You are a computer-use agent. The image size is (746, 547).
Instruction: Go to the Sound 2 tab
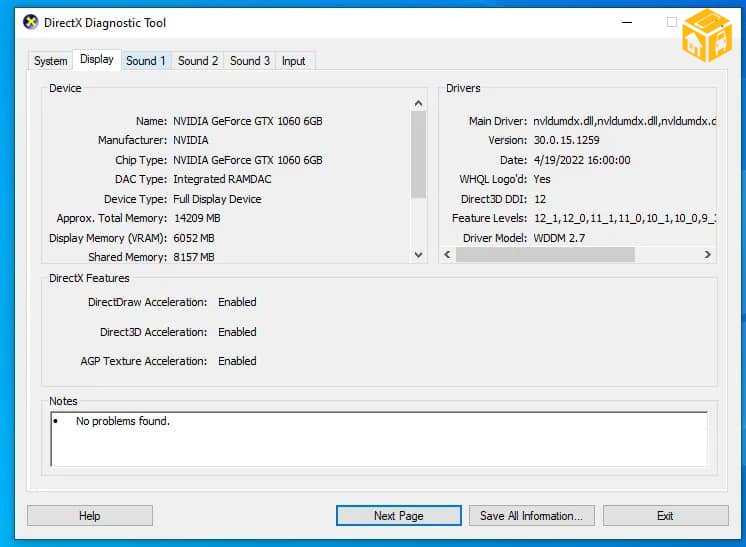click(198, 61)
